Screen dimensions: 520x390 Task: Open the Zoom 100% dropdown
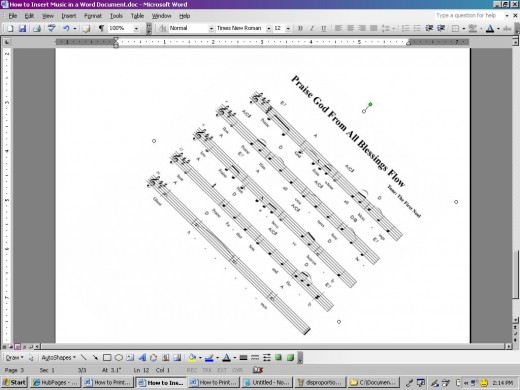(136, 28)
